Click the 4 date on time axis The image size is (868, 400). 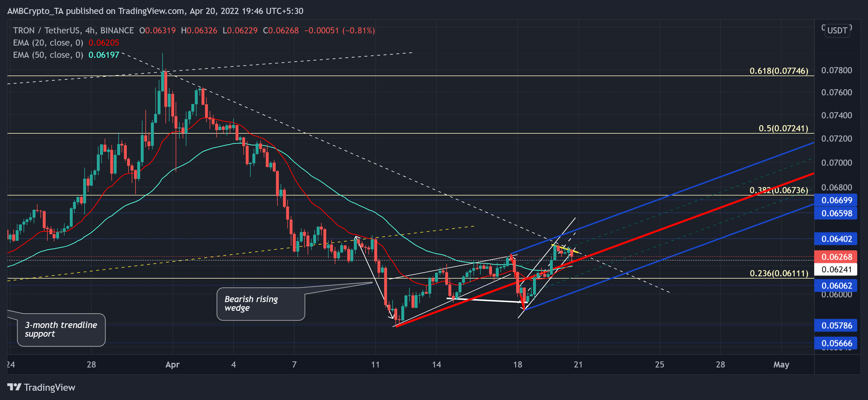(x=234, y=364)
